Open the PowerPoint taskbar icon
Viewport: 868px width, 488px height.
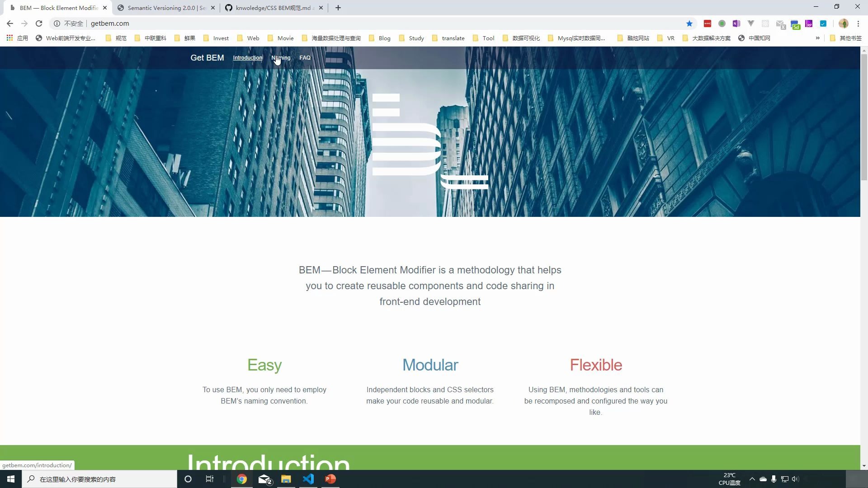[x=331, y=479]
